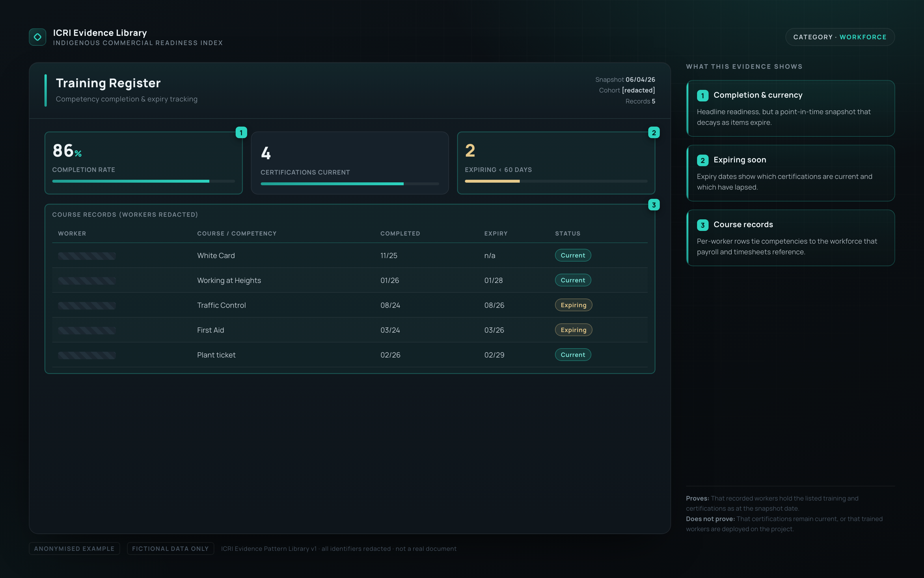
Task: Select the White Card course row
Action: coord(350,255)
